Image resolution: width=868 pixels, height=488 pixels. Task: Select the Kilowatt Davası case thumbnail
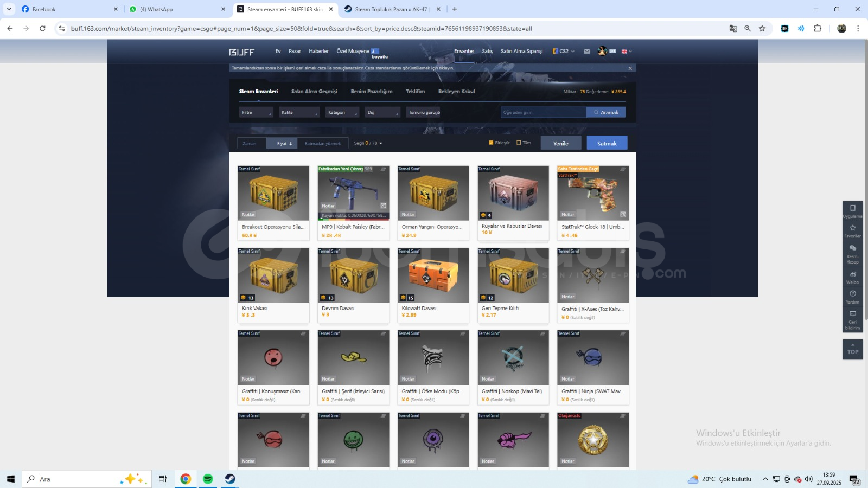pos(433,275)
